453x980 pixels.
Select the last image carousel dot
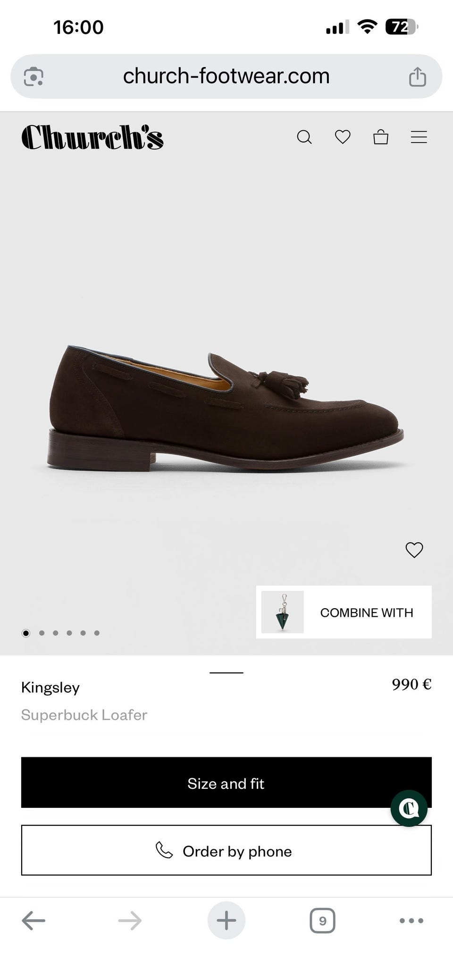[x=97, y=633]
